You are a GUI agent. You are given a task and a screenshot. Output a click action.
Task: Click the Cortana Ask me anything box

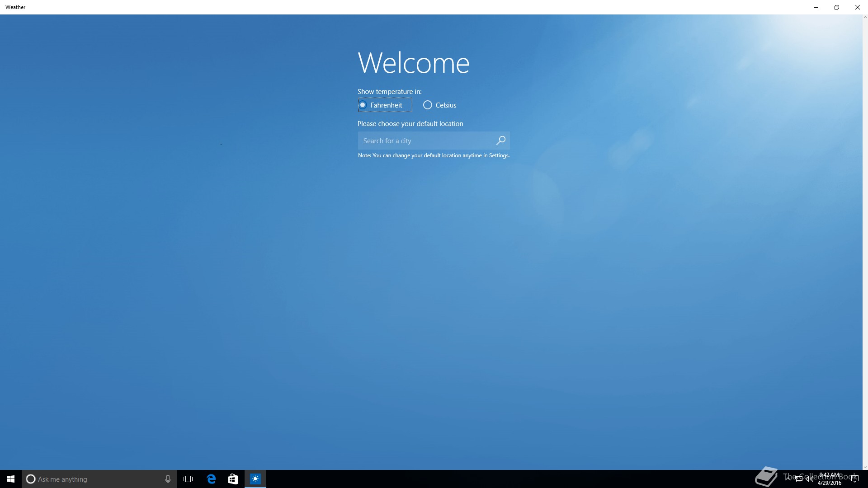point(99,479)
